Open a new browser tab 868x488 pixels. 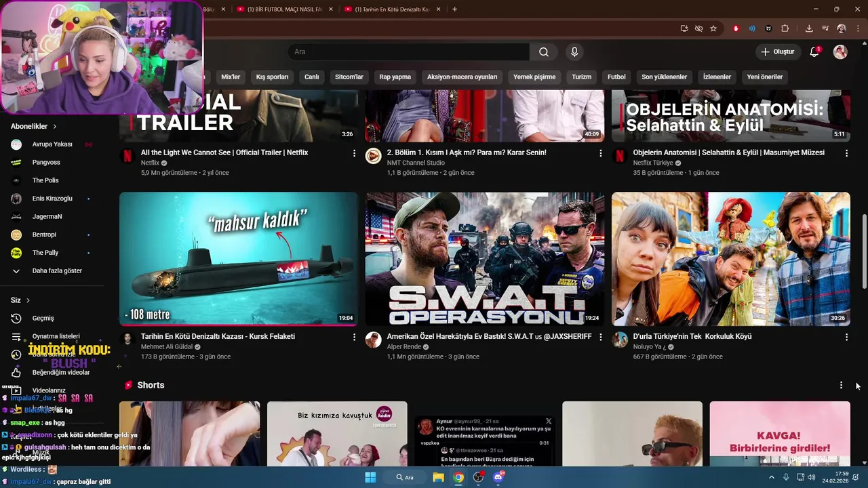coord(454,9)
